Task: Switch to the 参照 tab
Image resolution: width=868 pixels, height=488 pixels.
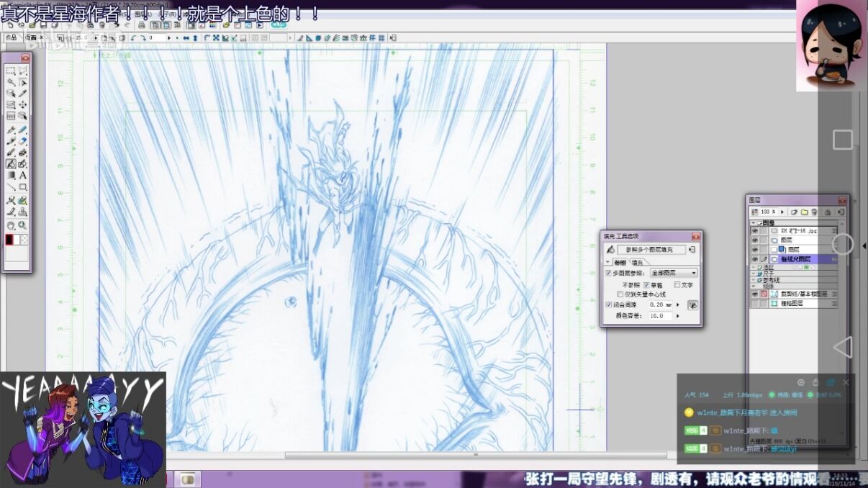Action: (x=620, y=263)
